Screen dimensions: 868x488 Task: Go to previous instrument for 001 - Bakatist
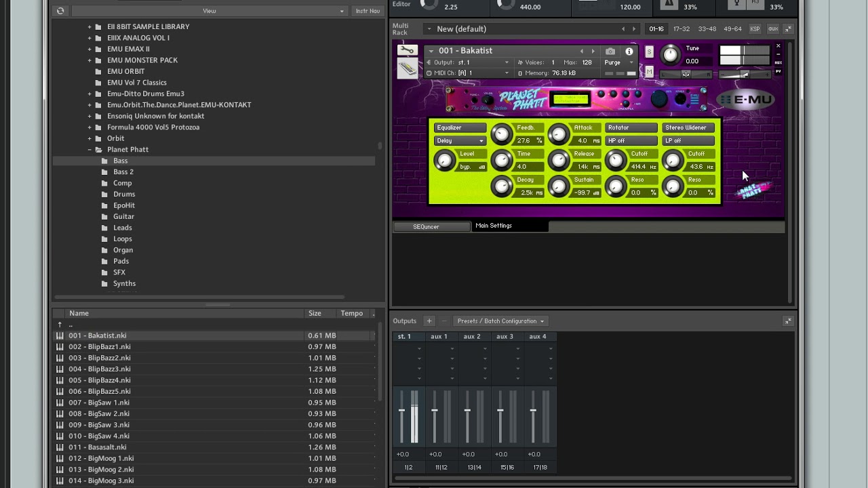click(x=581, y=52)
